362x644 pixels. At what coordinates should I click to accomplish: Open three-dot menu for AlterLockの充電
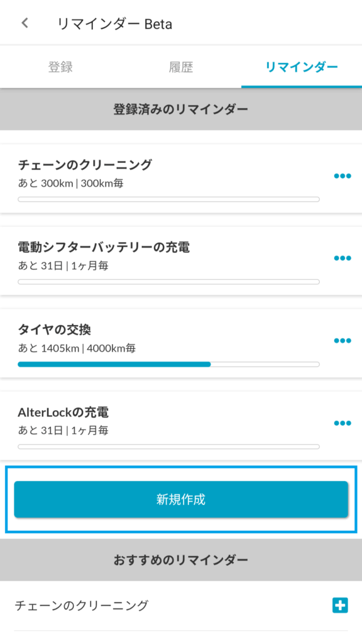pos(343,423)
